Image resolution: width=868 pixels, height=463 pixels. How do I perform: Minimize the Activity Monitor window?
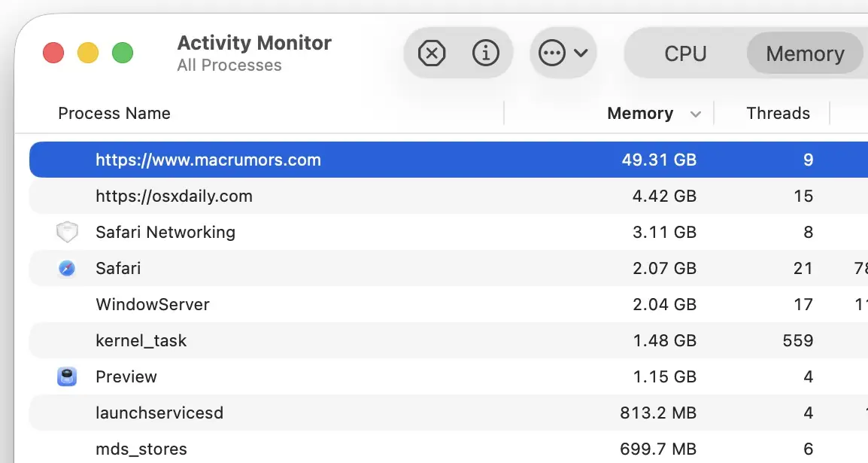coord(88,53)
